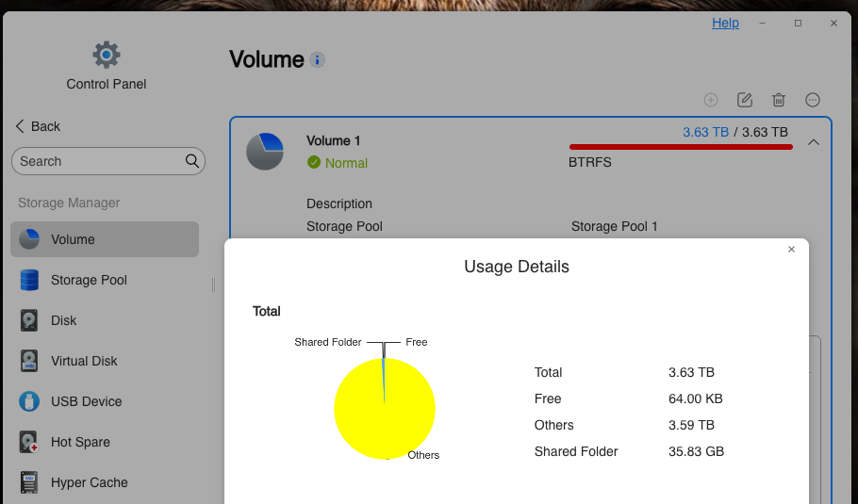Click the Usage Details heading

[517, 267]
